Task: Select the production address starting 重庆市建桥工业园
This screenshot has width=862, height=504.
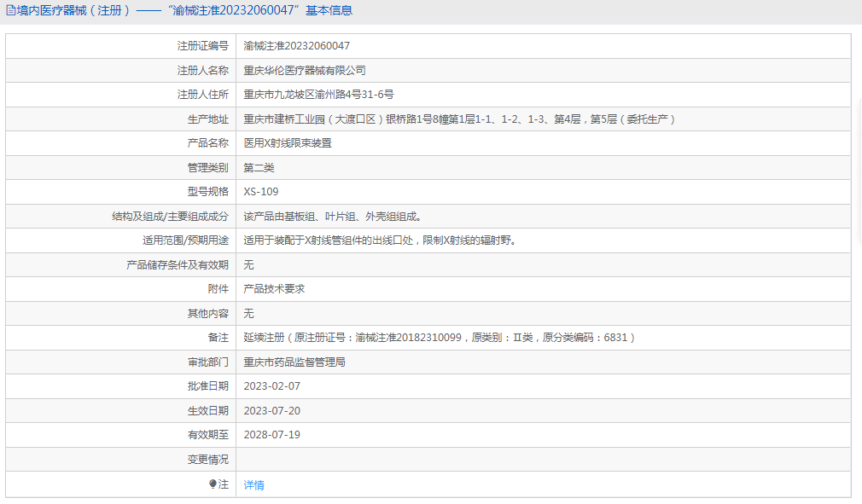Action: click(x=459, y=119)
